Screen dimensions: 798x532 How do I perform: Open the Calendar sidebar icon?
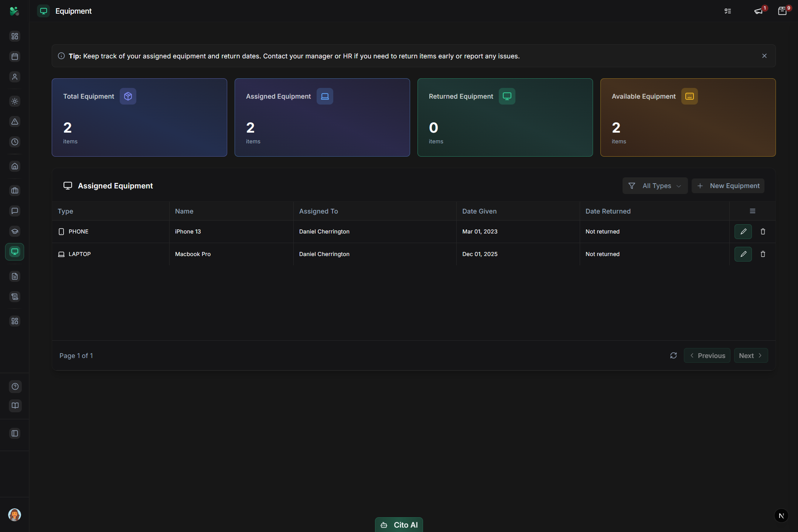coord(15,57)
